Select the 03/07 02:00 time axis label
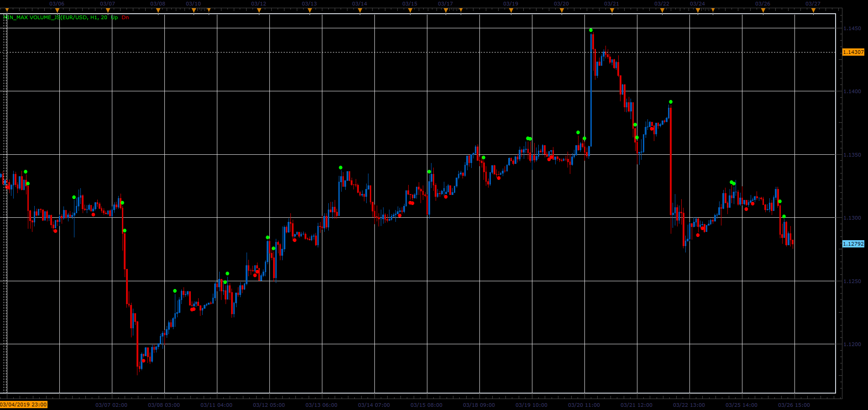Image resolution: width=868 pixels, height=410 pixels. tap(111, 405)
